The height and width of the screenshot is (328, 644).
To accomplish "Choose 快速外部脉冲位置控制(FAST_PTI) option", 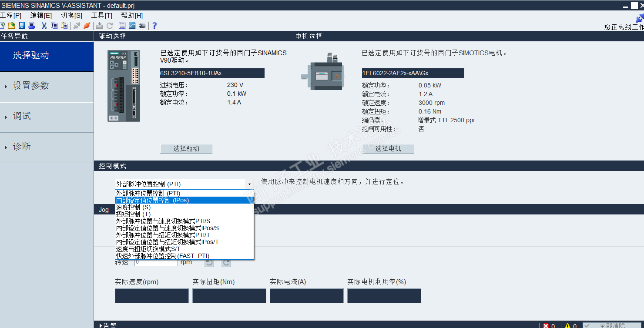I will 184,256.
